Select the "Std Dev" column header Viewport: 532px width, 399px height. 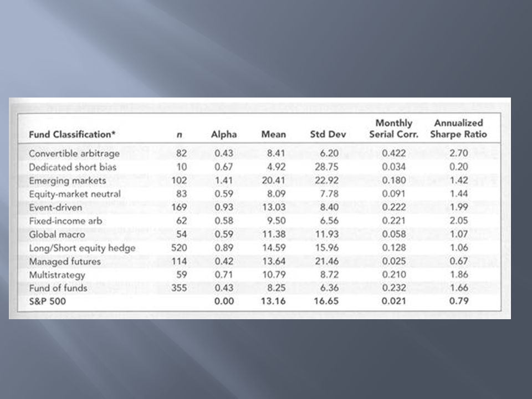pyautogui.click(x=328, y=135)
